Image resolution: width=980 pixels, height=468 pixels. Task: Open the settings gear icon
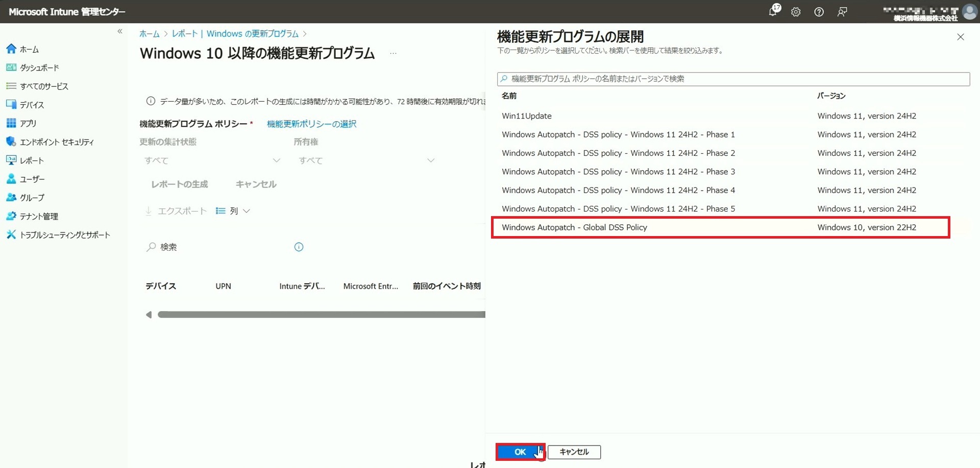(796, 12)
